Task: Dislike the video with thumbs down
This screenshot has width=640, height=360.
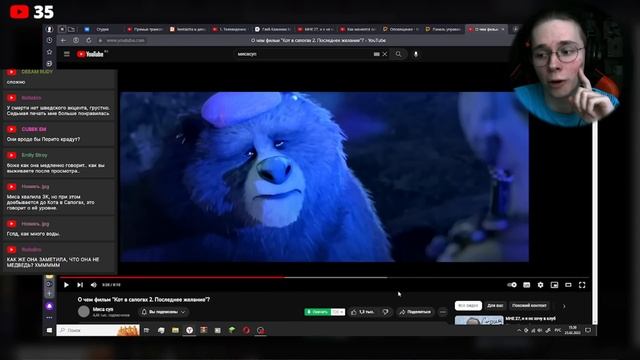Action: coord(385,312)
